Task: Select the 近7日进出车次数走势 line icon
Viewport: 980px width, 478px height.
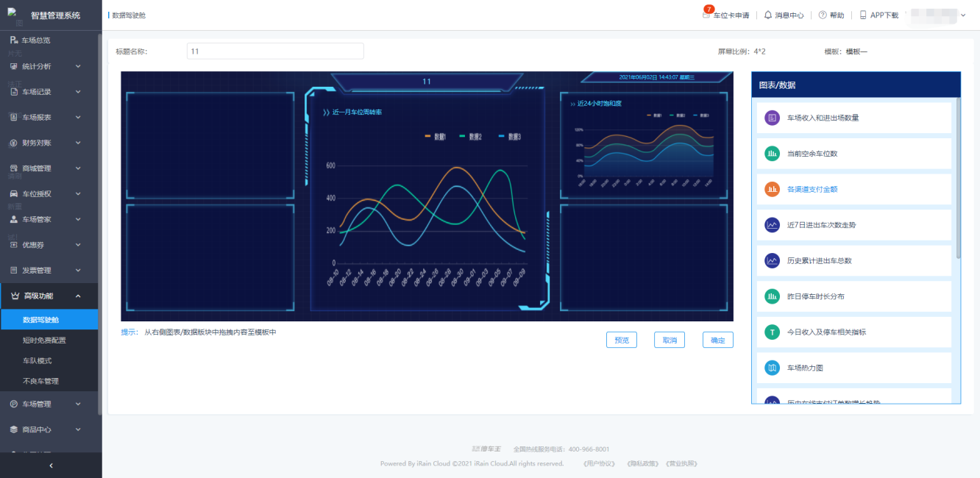Action: point(772,225)
